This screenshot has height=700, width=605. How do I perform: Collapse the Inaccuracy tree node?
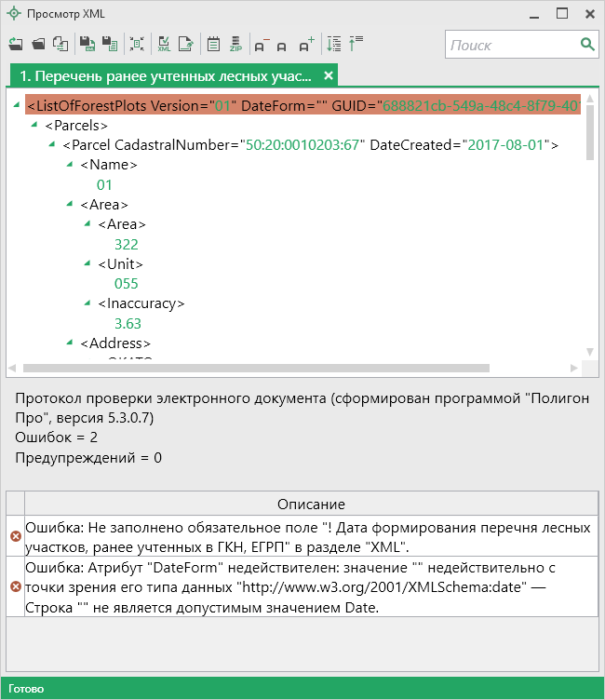point(88,303)
